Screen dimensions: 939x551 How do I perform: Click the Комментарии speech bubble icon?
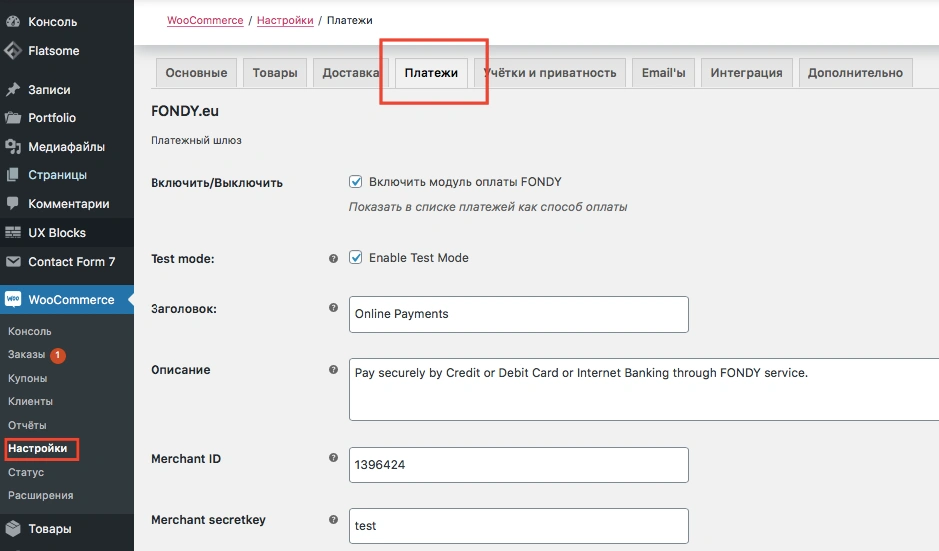click(13, 204)
